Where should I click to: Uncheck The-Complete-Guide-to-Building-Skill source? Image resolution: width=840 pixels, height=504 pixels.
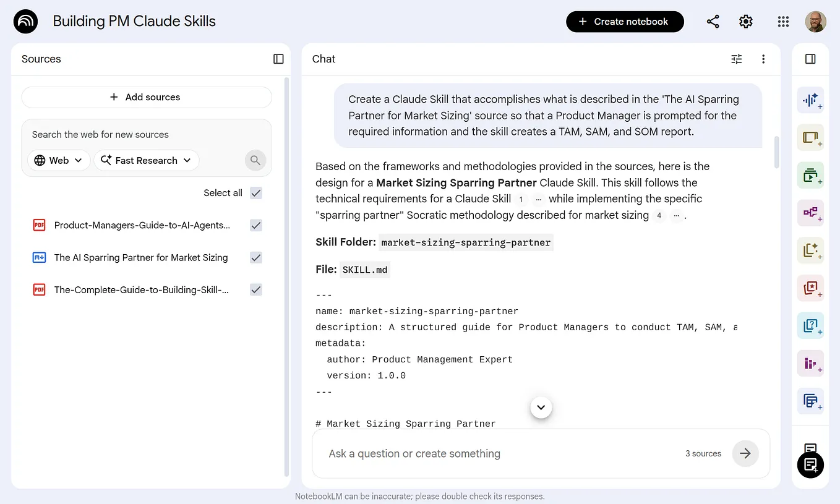(x=256, y=289)
